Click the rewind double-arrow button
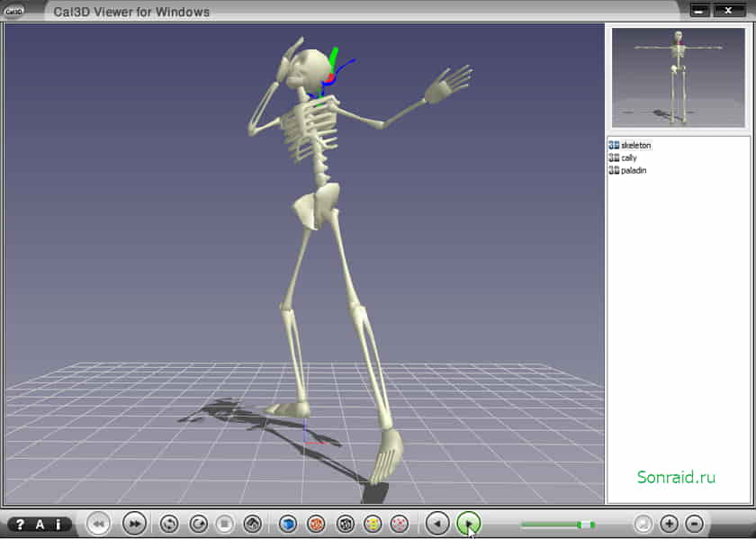Screen dimensions: 756x539 point(98,524)
